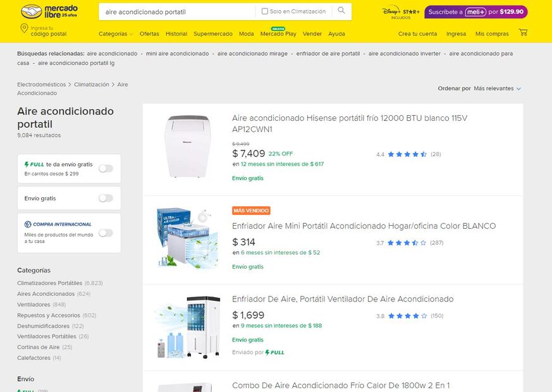Filter by Cortinas de Aire category
Viewport: 552px width, 392px height.
(39, 347)
